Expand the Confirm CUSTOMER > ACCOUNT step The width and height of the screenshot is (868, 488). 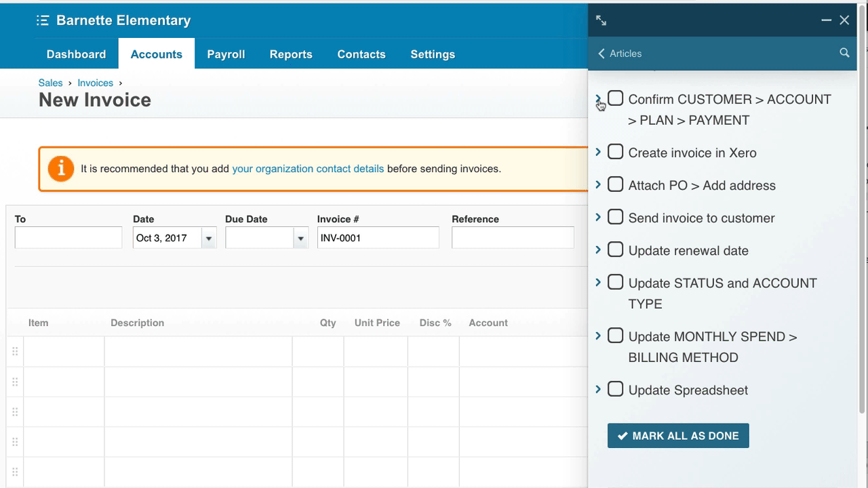pos(598,99)
